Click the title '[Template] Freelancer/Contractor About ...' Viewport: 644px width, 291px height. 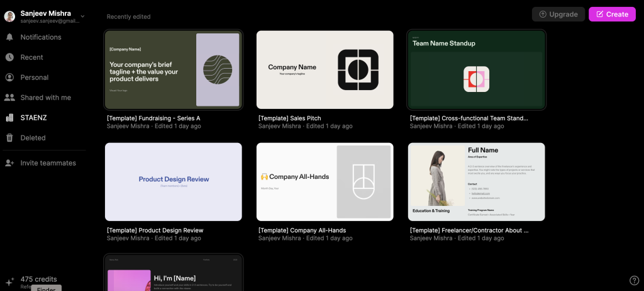[469, 230]
